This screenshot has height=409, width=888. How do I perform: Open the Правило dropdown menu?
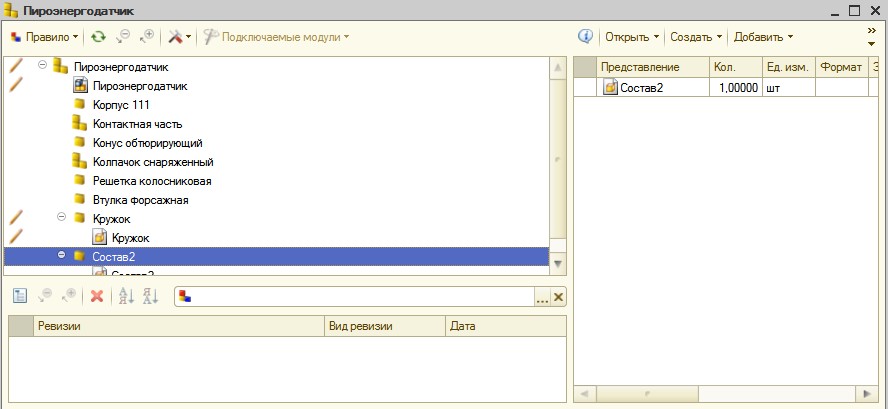click(45, 37)
